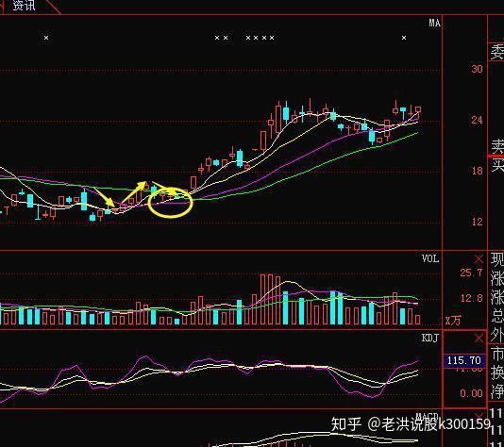The height and width of the screenshot is (447, 504).
Task: Select the highlighted 115.70 KDJ value
Action: click(x=463, y=360)
